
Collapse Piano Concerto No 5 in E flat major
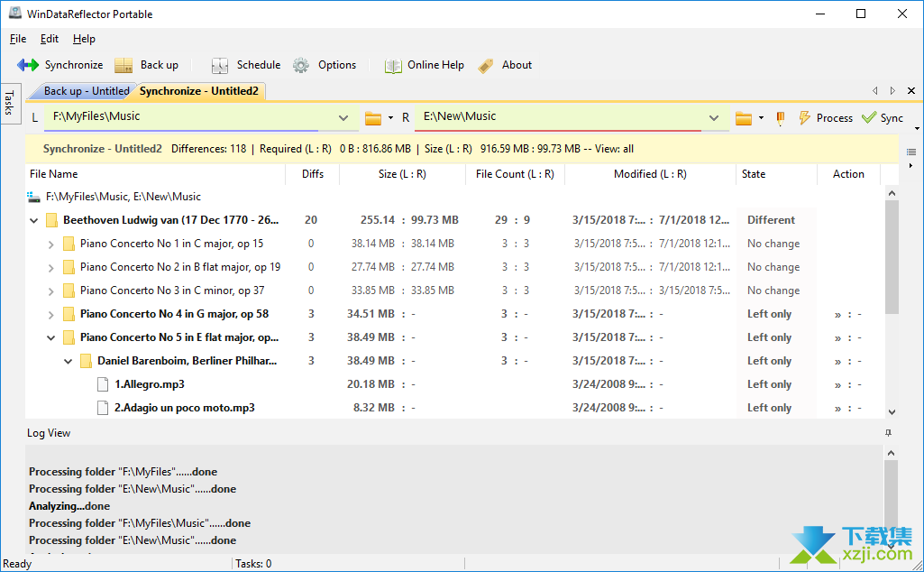(50, 338)
